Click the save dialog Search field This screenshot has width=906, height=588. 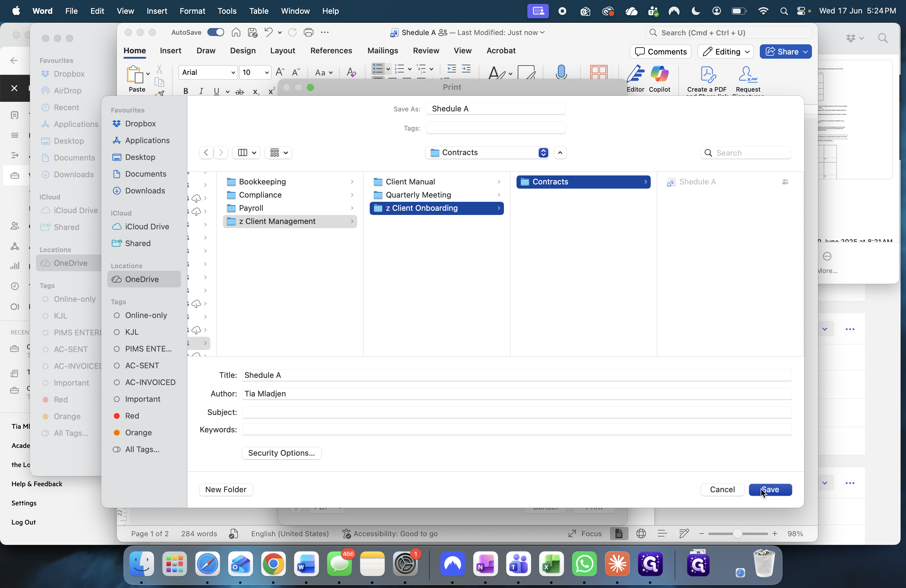click(x=746, y=153)
